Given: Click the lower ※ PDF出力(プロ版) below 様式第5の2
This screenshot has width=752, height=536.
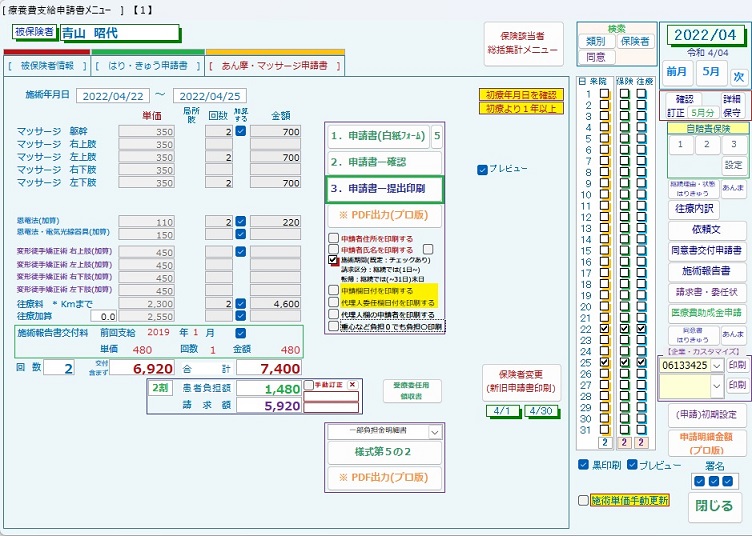Looking at the screenshot, I should point(384,478).
